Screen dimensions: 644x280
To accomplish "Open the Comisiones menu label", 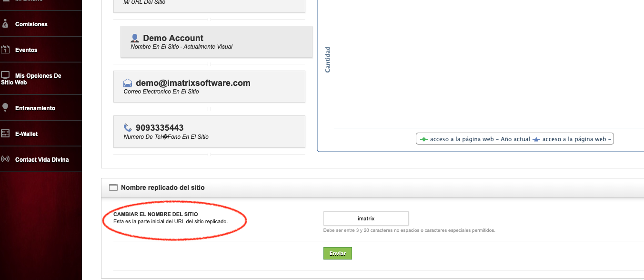I will tap(31, 24).
